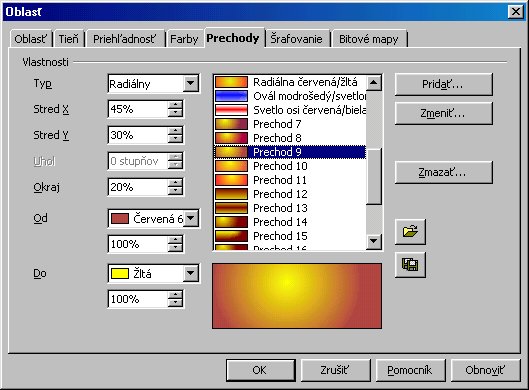
Task: Increase the Od intensity 100% with up arrow
Action: (x=175, y=240)
